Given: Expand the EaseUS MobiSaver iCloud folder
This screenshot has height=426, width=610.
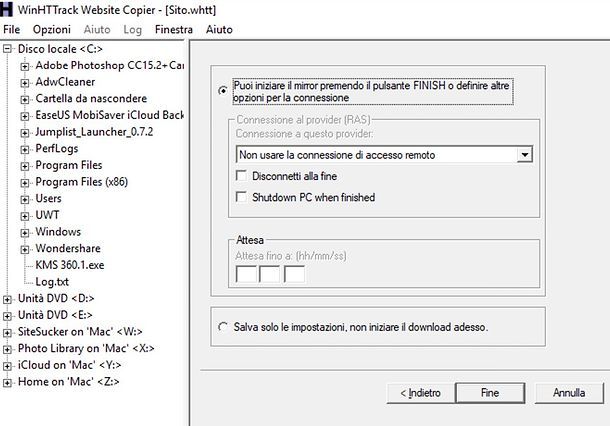Looking at the screenshot, I should [x=25, y=116].
